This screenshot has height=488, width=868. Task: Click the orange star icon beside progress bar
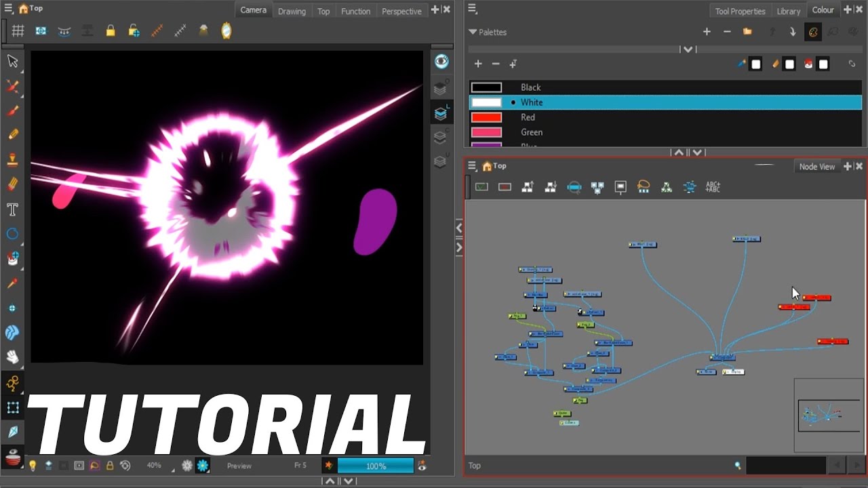(x=329, y=466)
